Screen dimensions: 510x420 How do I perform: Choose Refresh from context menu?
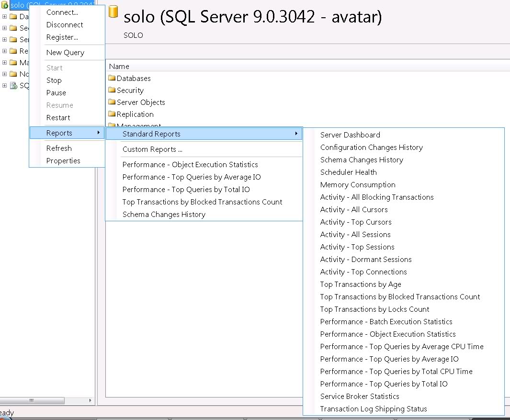click(x=59, y=148)
